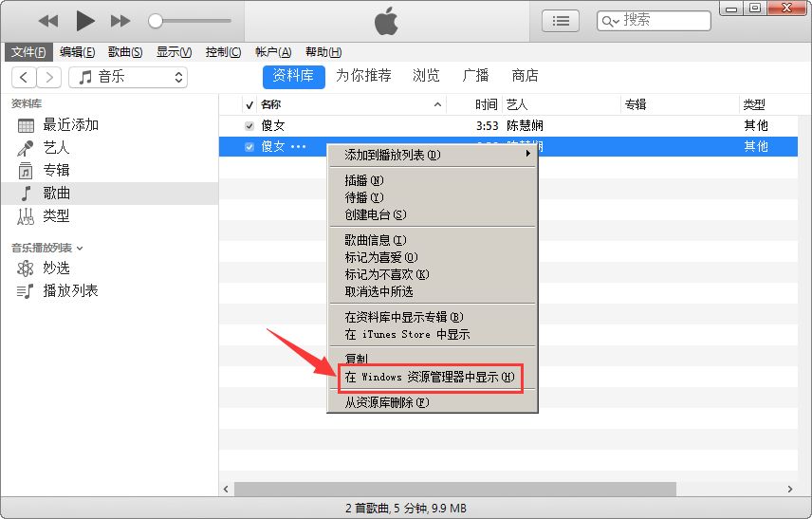Open the 文件 menu in the menu bar
812x519 pixels.
click(29, 52)
